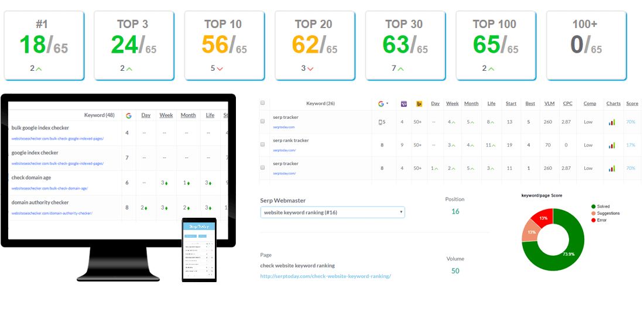The width and height of the screenshot is (644, 319).
Task: Click the green up arrow in TOP 3 card
Action: click(x=129, y=69)
